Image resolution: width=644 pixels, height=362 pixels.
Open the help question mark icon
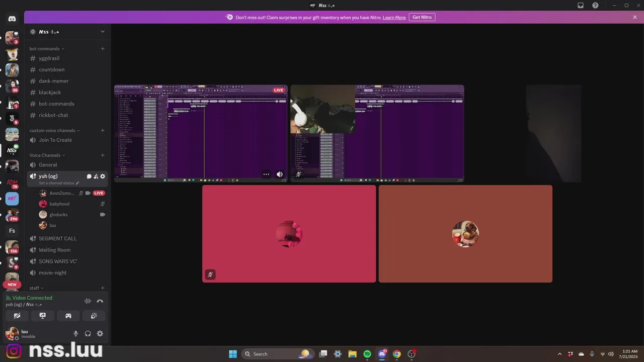click(x=596, y=6)
